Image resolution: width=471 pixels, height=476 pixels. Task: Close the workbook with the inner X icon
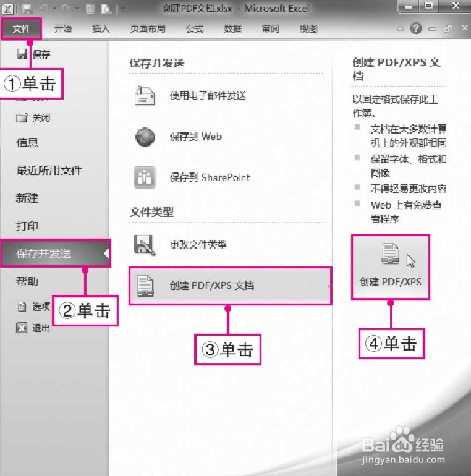(464, 28)
